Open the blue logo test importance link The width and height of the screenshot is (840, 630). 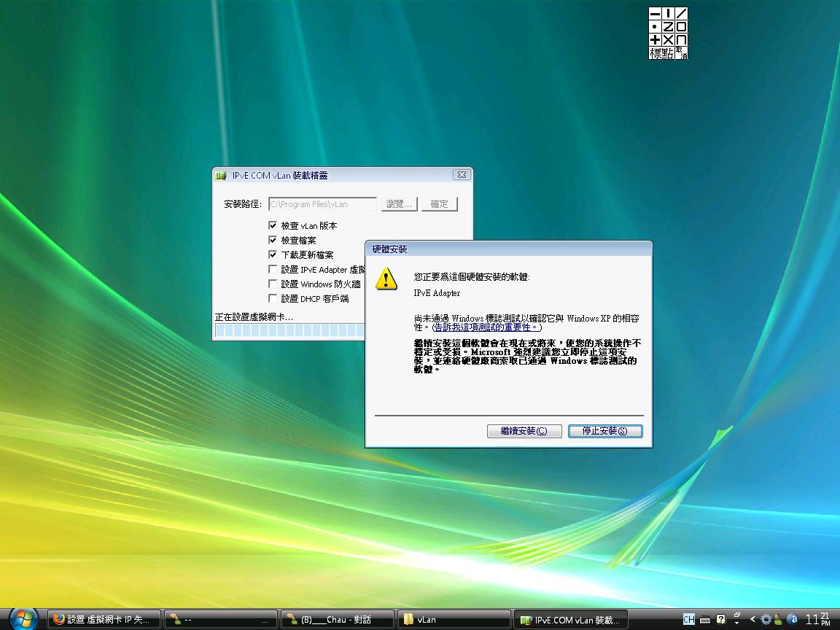point(487,327)
